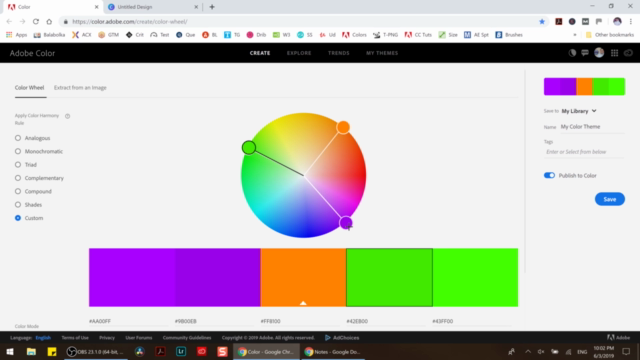
Task: Switch to Untitled Design browser tab
Action: click(x=152, y=7)
